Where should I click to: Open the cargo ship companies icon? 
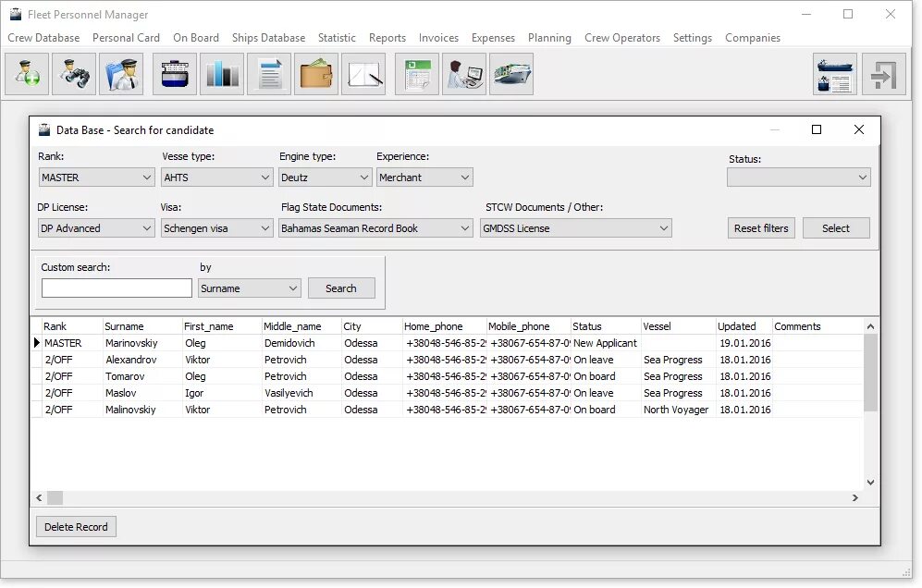(x=511, y=74)
